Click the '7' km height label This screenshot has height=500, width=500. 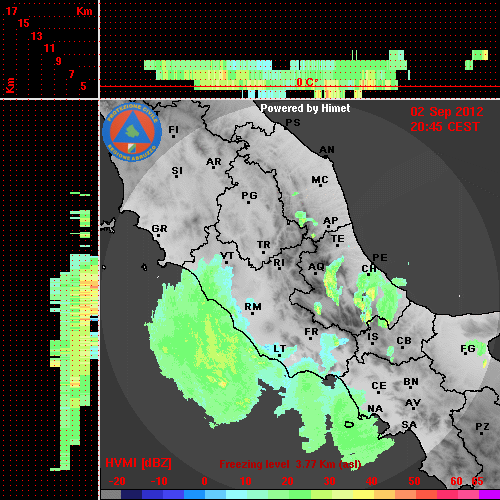click(x=71, y=74)
